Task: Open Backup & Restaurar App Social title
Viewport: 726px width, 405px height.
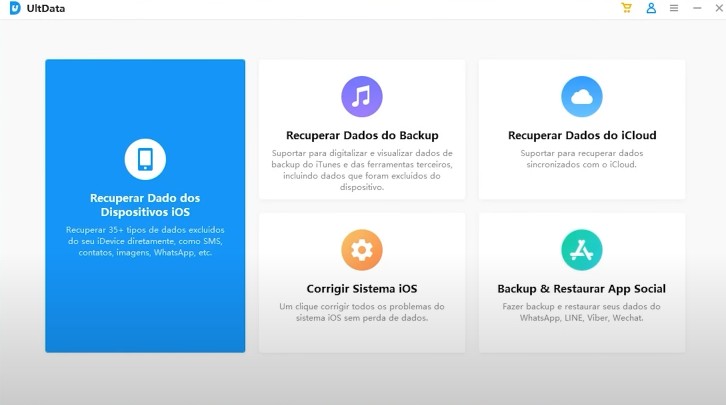Action: click(x=582, y=289)
